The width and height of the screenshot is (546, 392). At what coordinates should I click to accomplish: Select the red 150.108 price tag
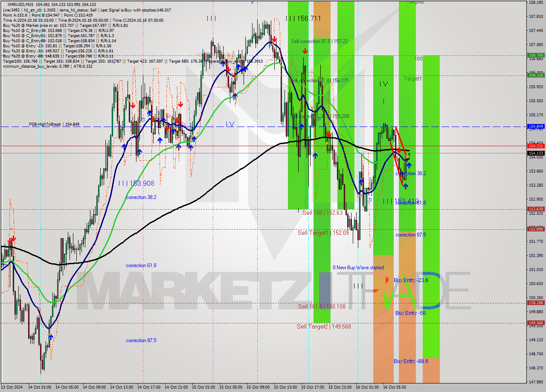[x=536, y=303]
